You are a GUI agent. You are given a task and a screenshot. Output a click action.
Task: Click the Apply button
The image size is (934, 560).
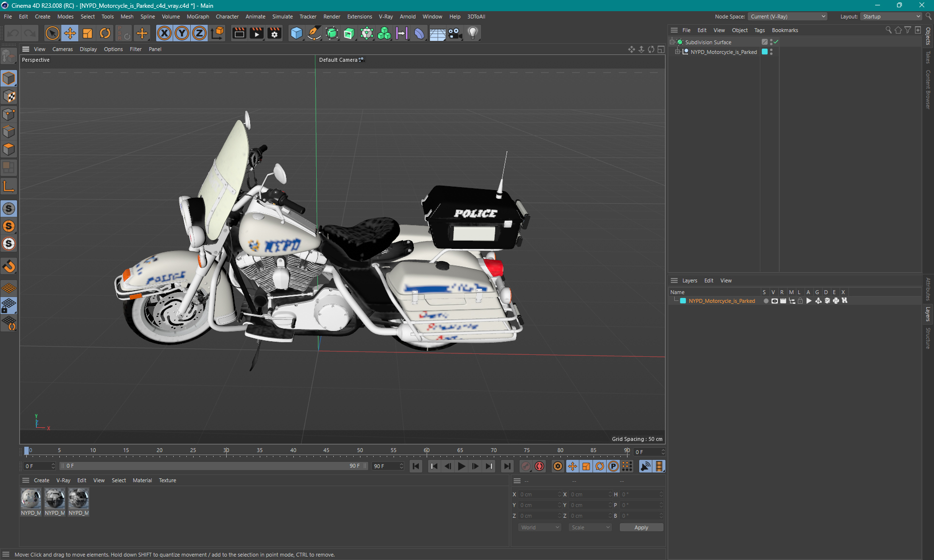tap(641, 527)
